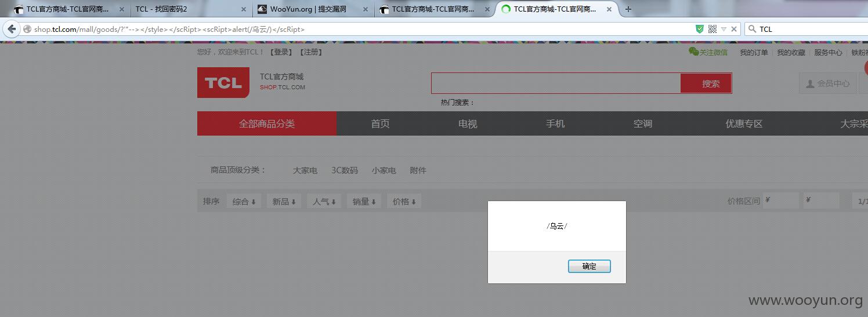Sort by 新品 arrow button
868x317 pixels.
click(284, 202)
